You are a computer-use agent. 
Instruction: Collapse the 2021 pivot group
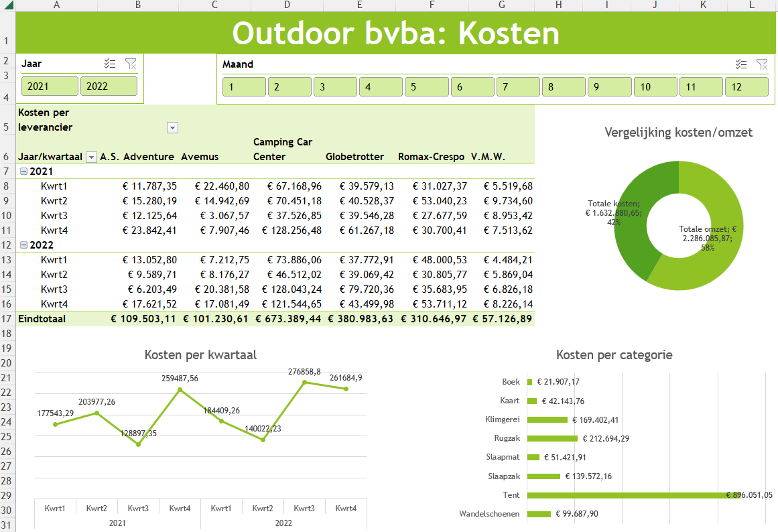(x=23, y=172)
